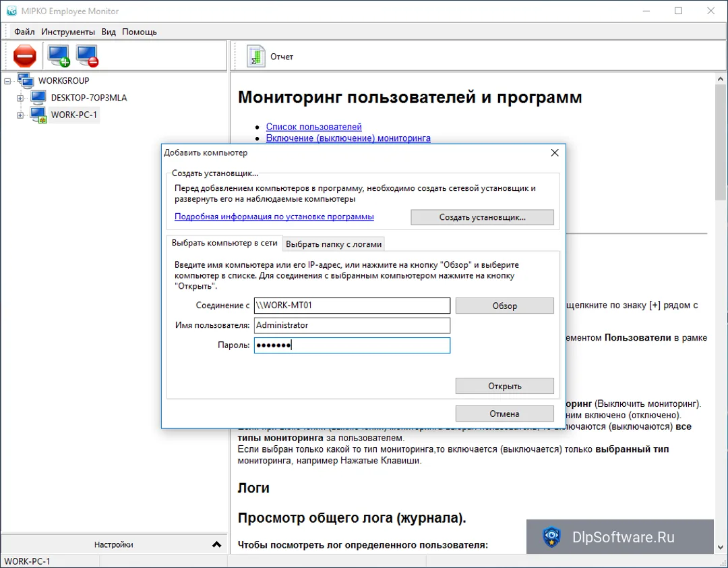This screenshot has height=568, width=728.
Task: Click the Пароль input field
Action: (x=352, y=345)
